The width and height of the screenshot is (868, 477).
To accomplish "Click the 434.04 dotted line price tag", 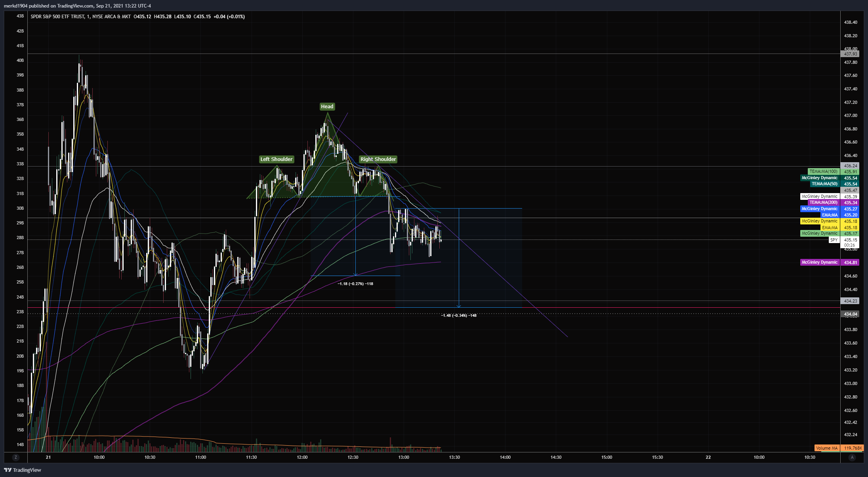I will (850, 314).
